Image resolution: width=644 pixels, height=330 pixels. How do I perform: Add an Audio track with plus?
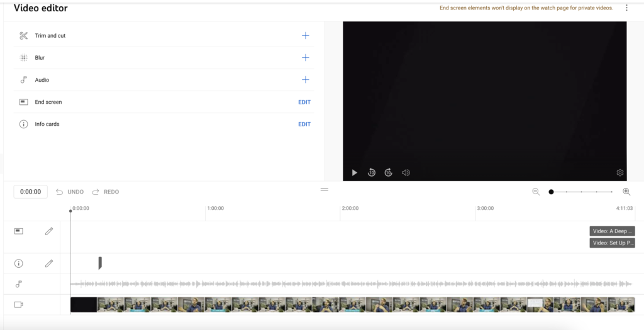(x=305, y=80)
